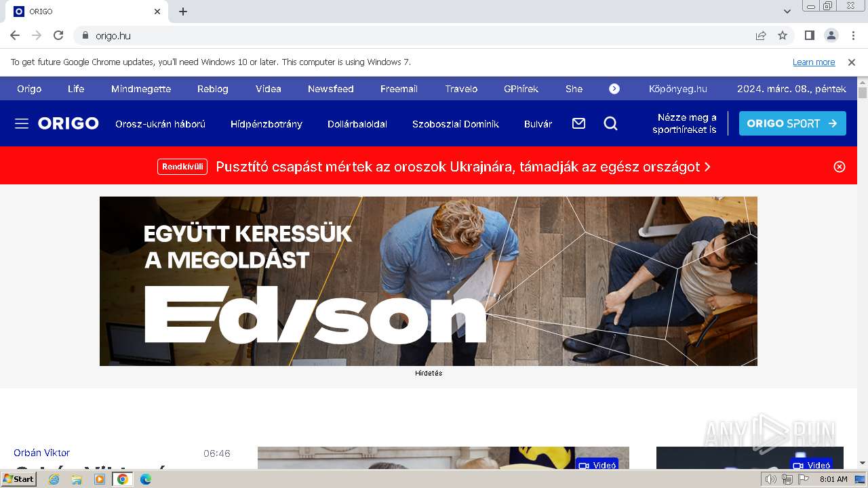The width and height of the screenshot is (868, 488).
Task: Go back with the browser back arrow
Action: tap(15, 35)
